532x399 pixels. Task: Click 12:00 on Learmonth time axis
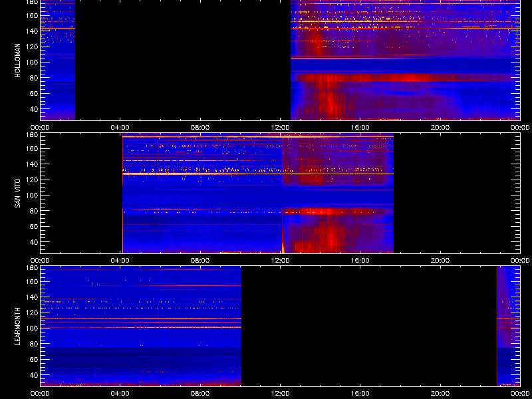(280, 394)
